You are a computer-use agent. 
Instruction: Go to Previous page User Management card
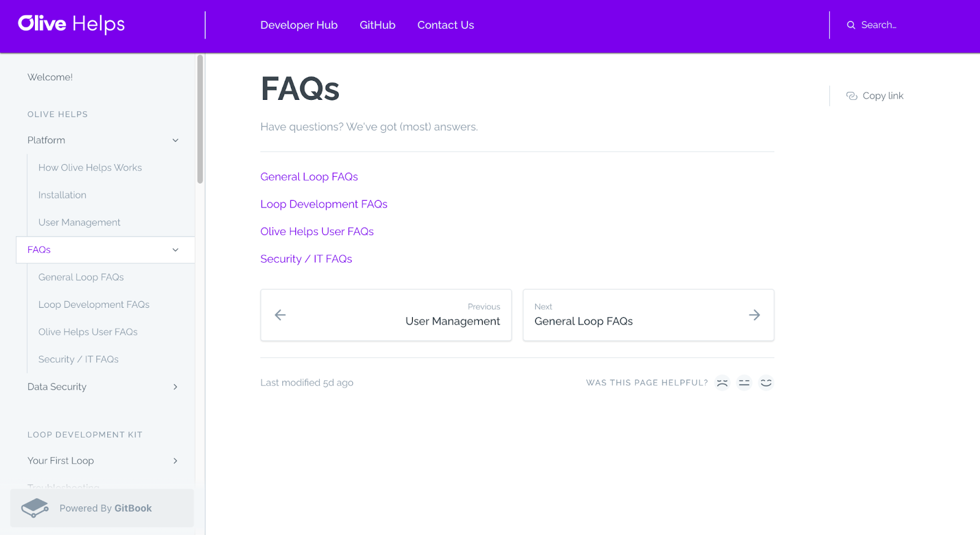coord(386,315)
